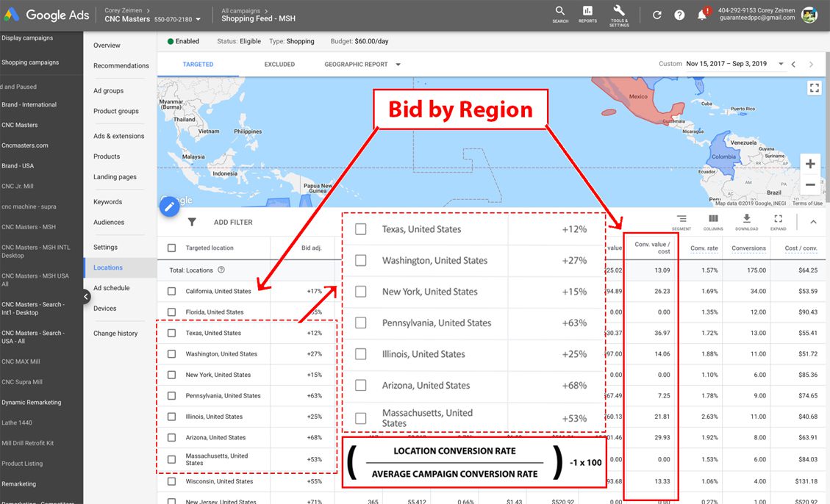The width and height of the screenshot is (830, 504).
Task: Select all locations header checkbox
Action: [171, 248]
